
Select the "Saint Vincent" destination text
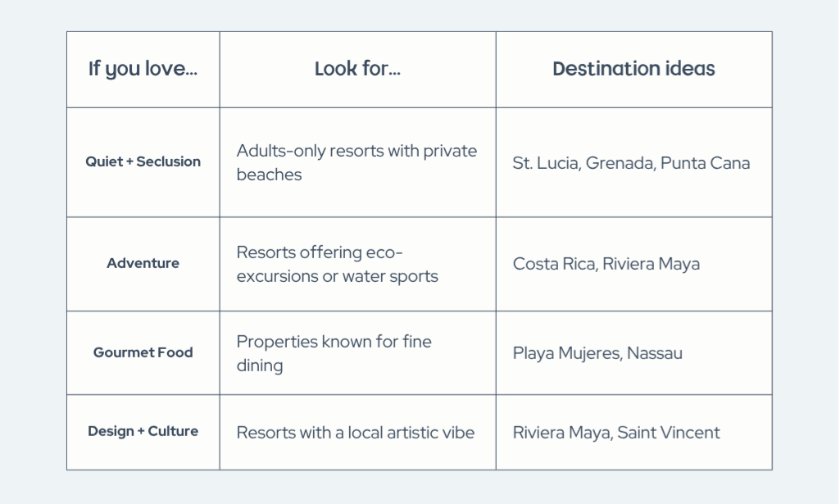(669, 432)
